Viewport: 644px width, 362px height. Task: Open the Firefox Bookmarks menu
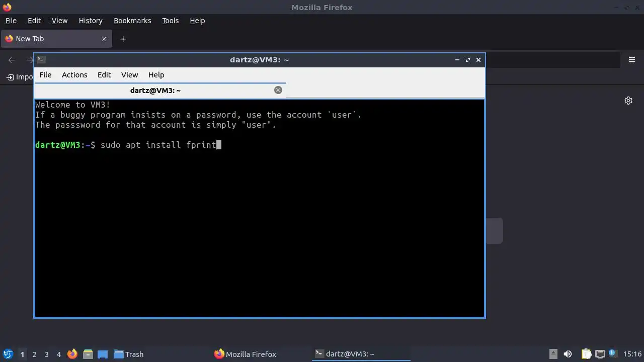tap(132, 21)
